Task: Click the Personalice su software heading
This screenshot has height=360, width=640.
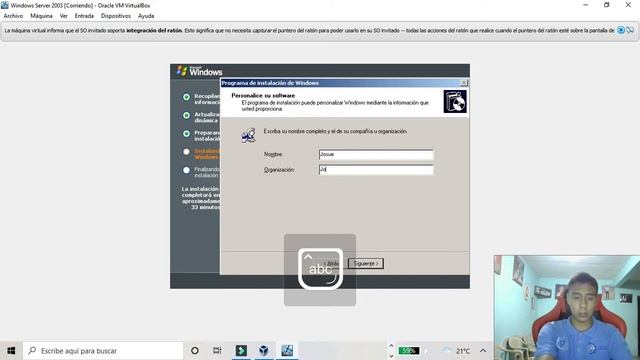Action: 263,96
